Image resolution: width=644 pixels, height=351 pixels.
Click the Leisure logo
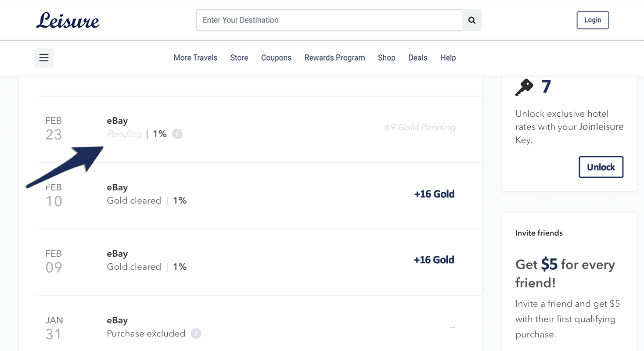point(68,20)
